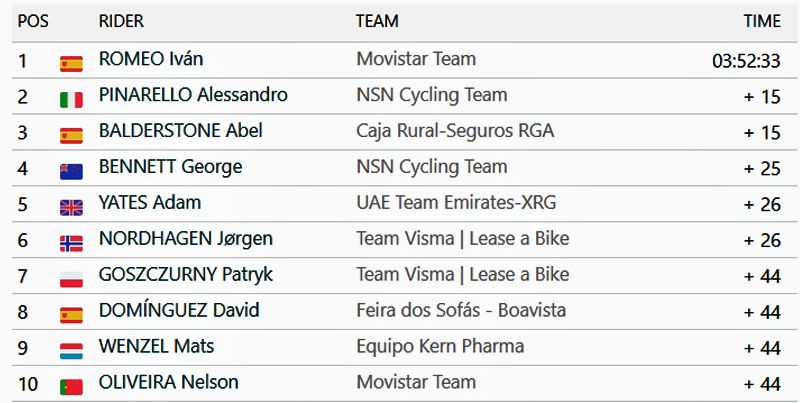
Task: Click the Polish flag beside GOSZCZURNY Patryk
Action: click(71, 279)
